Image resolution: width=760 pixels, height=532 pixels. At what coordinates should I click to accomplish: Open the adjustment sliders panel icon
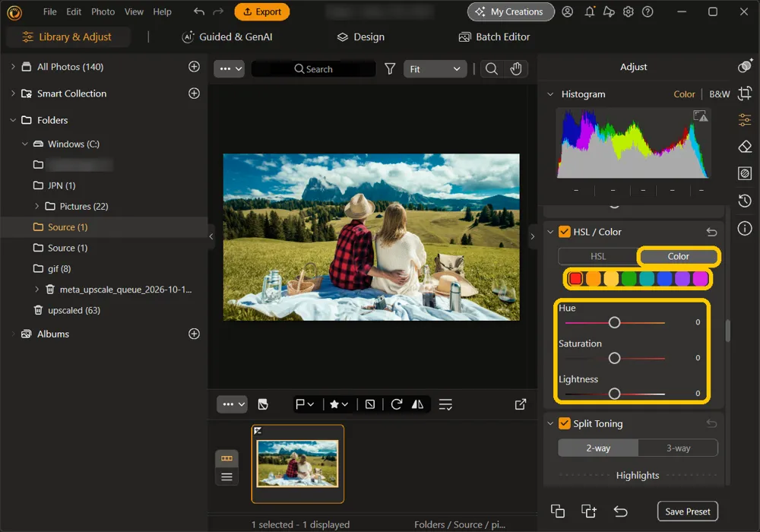pyautogui.click(x=745, y=119)
